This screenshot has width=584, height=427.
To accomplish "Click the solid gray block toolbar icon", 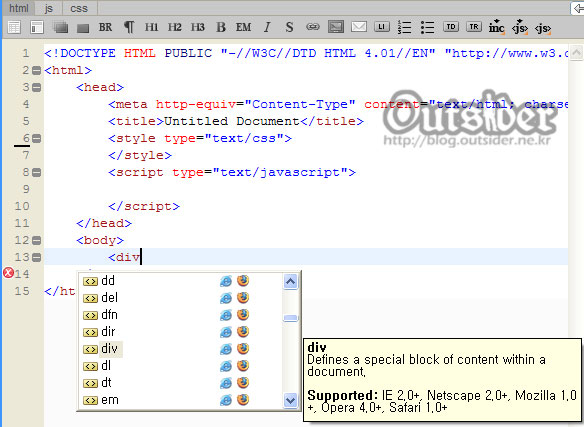I will 83,28.
